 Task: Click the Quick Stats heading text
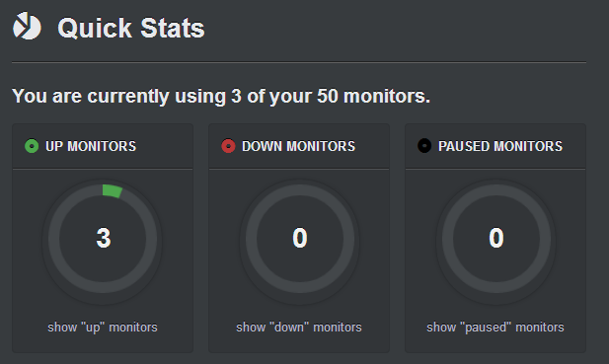131,28
